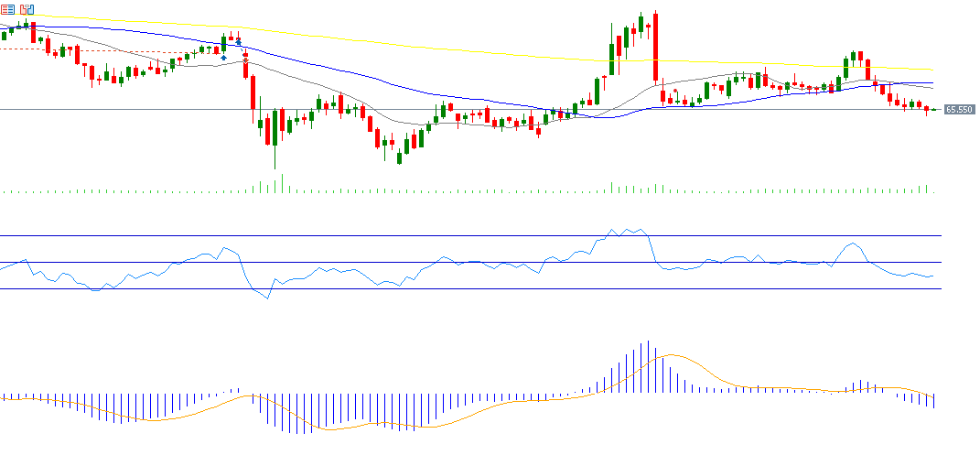Select the tallest green volume bar
The height and width of the screenshot is (455, 980).
[x=281, y=183]
